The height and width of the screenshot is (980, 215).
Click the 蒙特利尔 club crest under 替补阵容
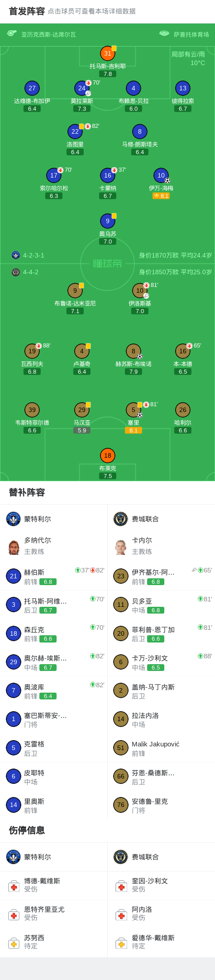[x=14, y=519]
